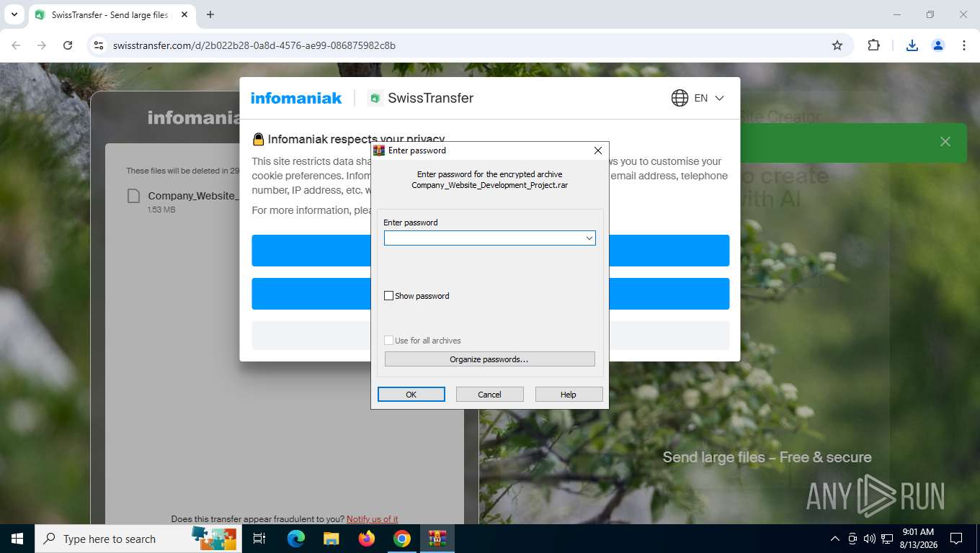This screenshot has width=980, height=553.
Task: Open the notification center icon
Action: point(956,539)
